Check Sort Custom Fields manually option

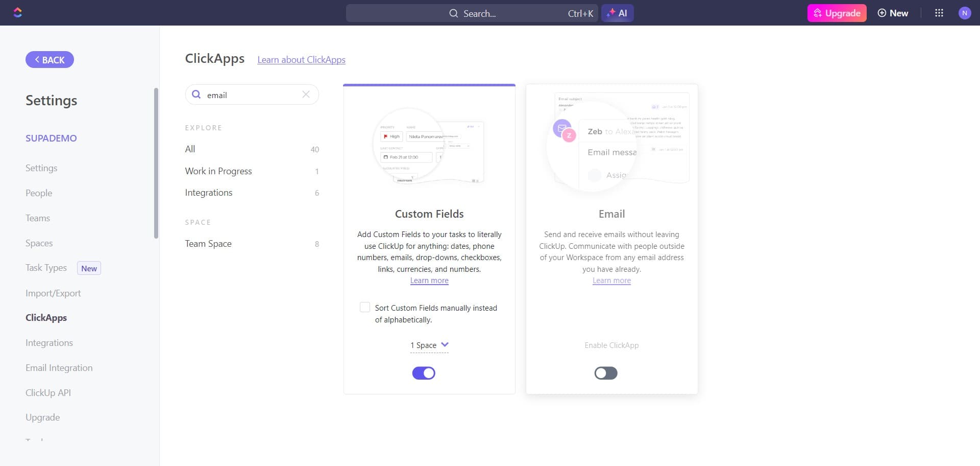click(x=364, y=307)
